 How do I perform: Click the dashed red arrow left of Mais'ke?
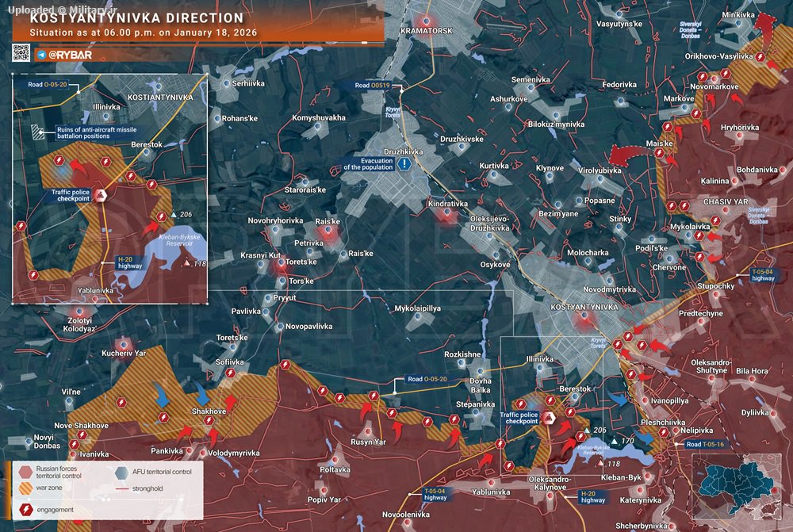(x=630, y=155)
